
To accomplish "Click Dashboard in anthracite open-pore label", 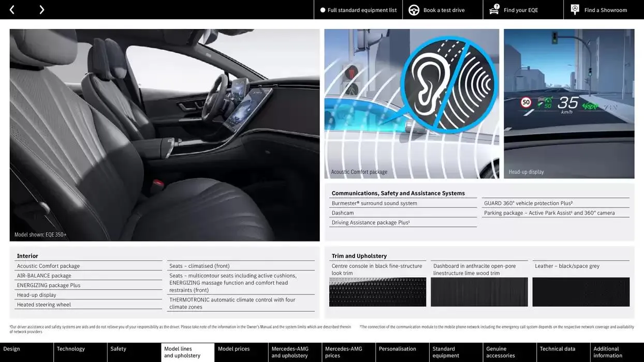I will (x=475, y=269).
